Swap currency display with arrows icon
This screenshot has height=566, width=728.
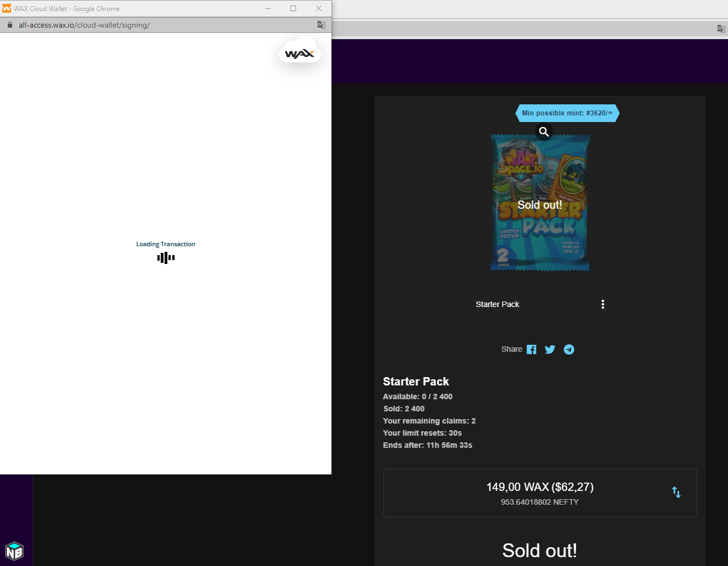[676, 492]
